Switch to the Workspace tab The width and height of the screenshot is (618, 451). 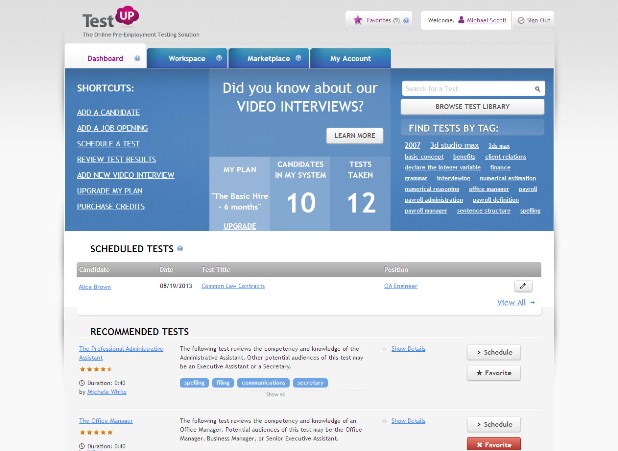[187, 58]
